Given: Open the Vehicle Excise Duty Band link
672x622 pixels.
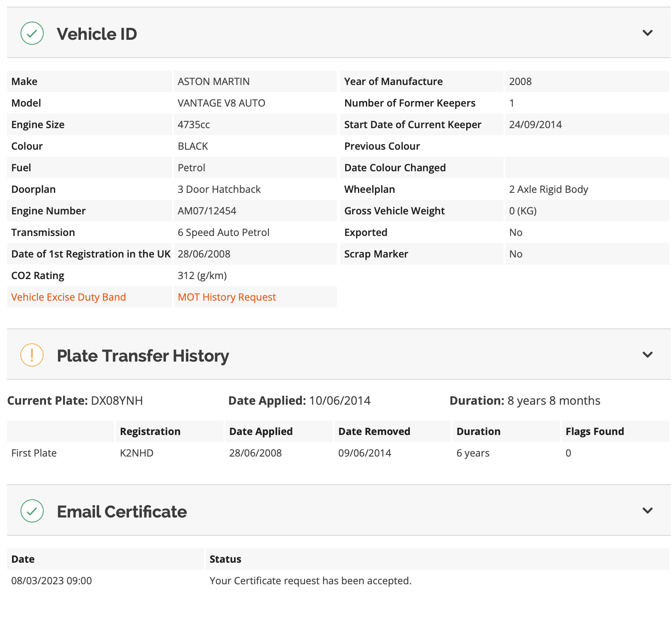Looking at the screenshot, I should 68,297.
